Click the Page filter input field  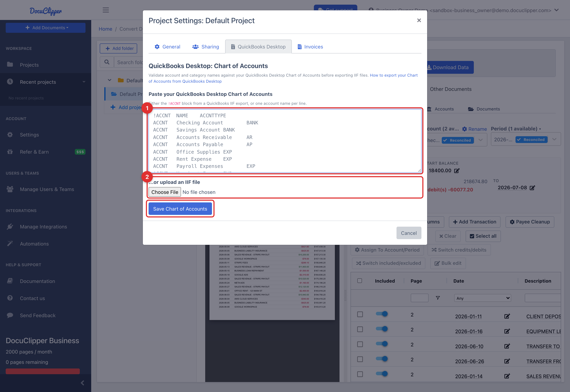tap(419, 298)
